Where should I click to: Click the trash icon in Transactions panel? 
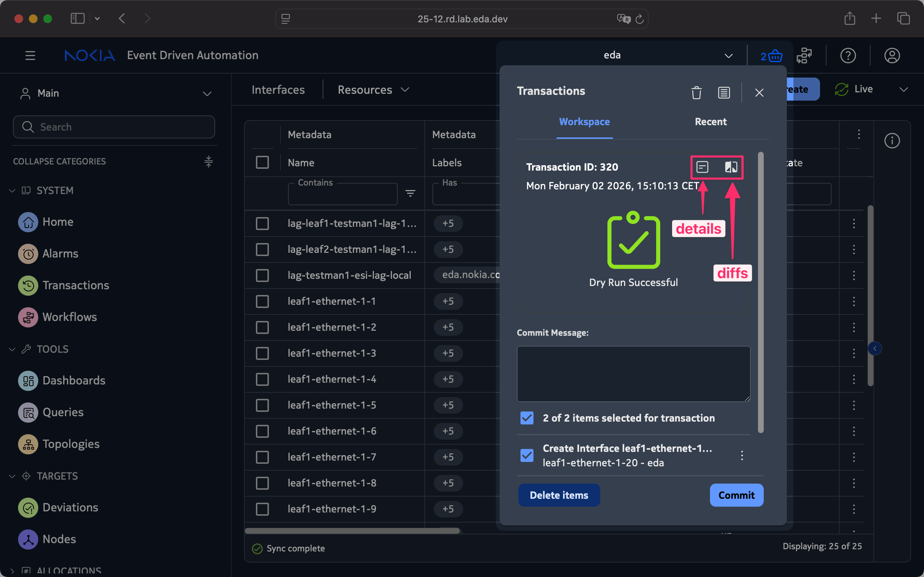coord(696,93)
